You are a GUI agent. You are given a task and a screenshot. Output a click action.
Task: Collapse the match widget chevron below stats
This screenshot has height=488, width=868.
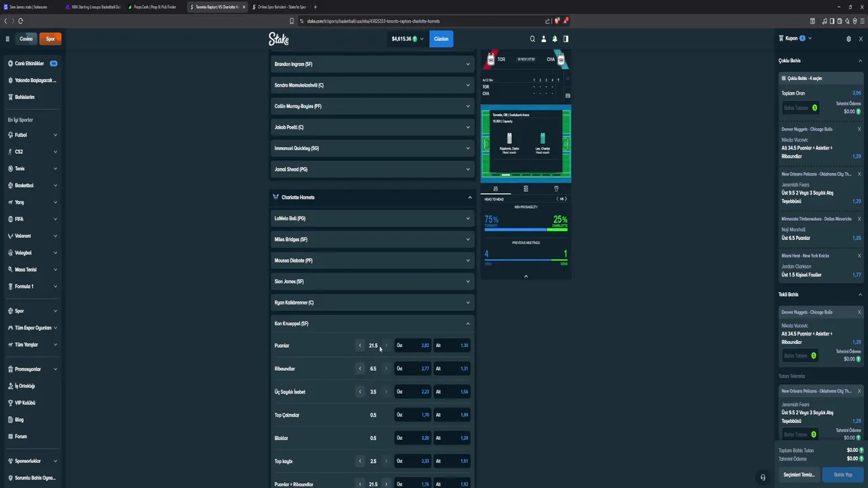click(526, 276)
